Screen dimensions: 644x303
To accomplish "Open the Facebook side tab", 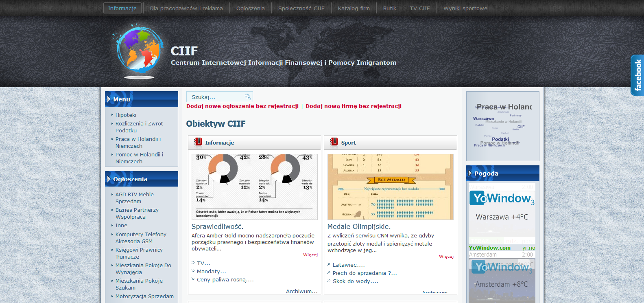I will pos(637,75).
